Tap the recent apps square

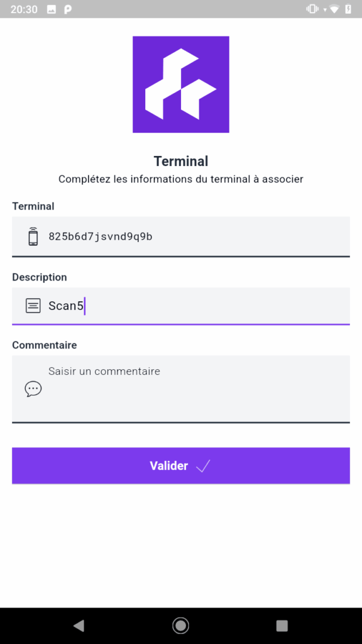(282, 626)
